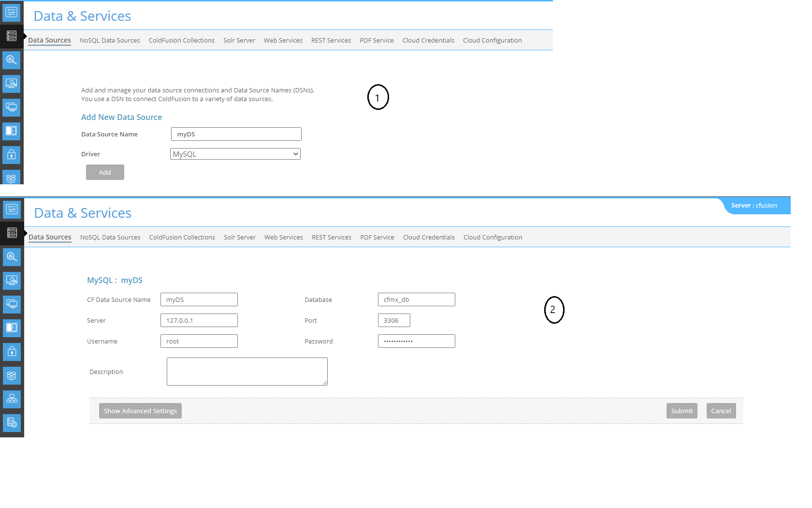Cancel the myDS data source edit

721,410
